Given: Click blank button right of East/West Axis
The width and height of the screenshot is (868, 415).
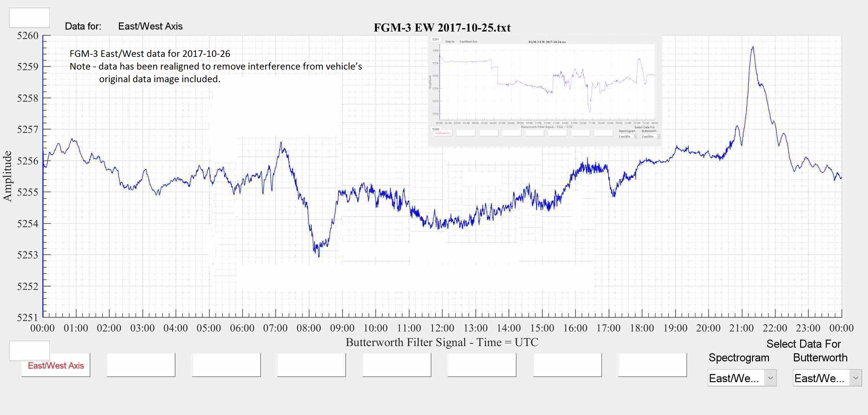Looking at the screenshot, I should 141,365.
